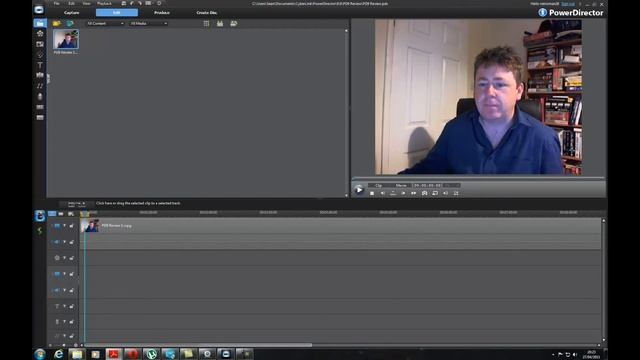
Task: Toggle lock on the voice track
Action: (x=71, y=322)
